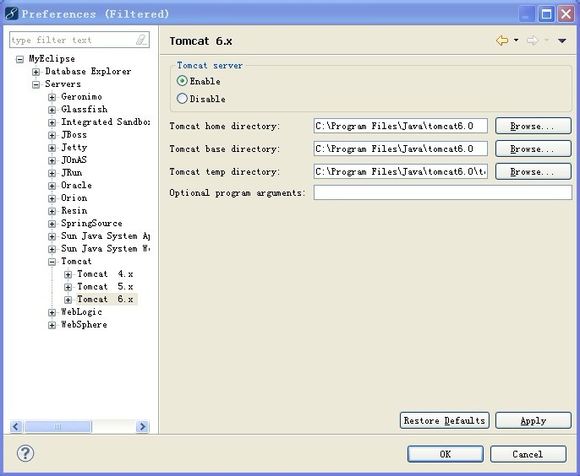The image size is (580, 476).
Task: Select the Resin tree item
Action: point(74,210)
